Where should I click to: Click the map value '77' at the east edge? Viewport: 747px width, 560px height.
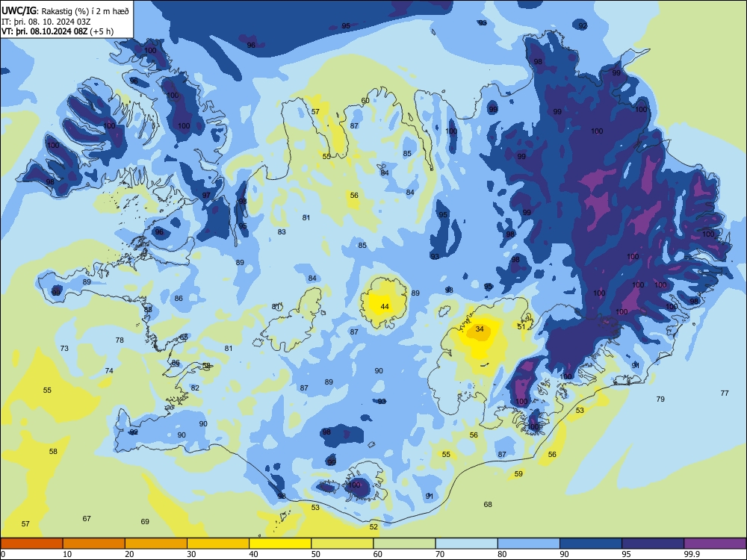click(725, 393)
